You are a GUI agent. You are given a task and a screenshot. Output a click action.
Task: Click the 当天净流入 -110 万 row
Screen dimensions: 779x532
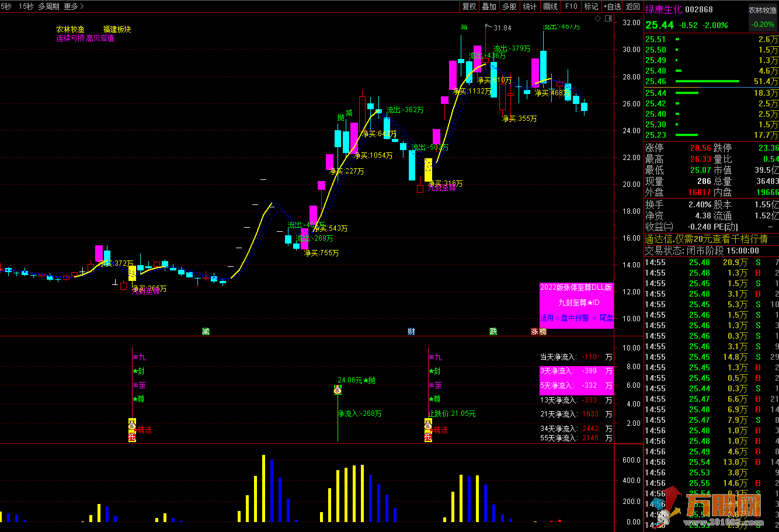576,357
